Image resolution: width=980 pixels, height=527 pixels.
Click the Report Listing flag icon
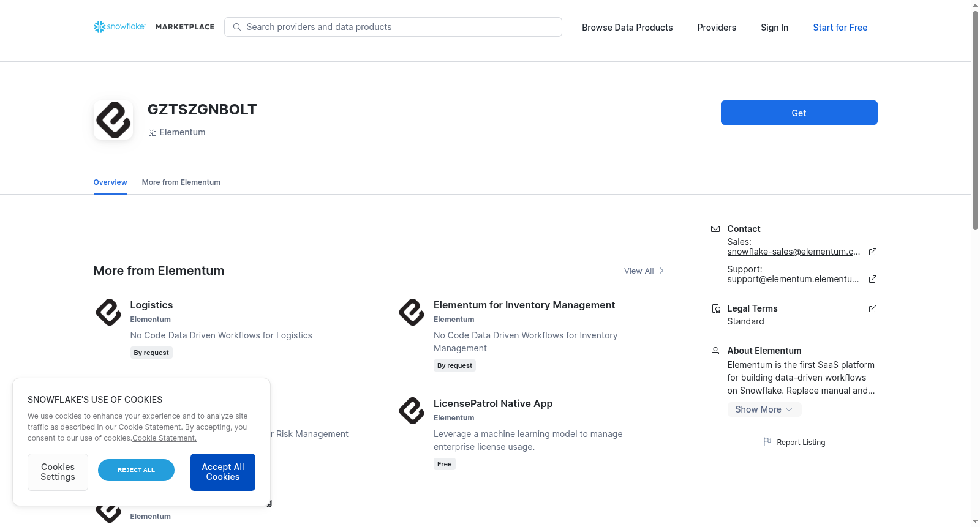click(x=767, y=442)
